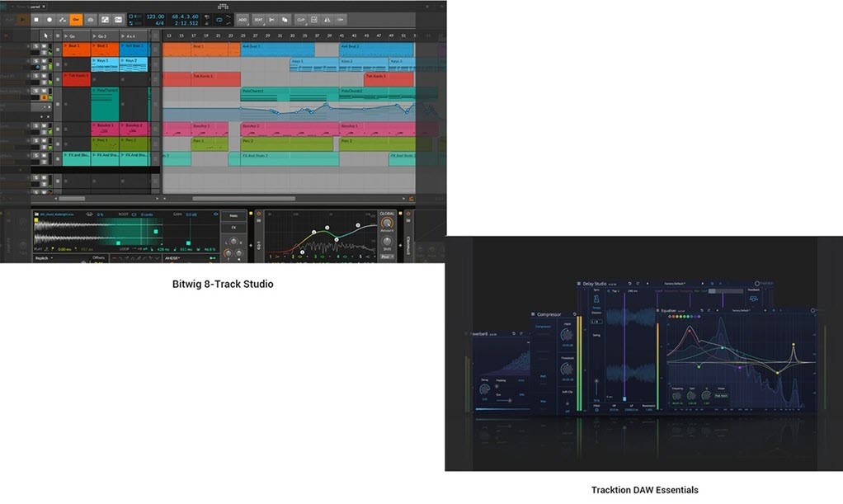
Task: Open the EDIT menu button in Bitwig toolbar
Action: click(259, 19)
